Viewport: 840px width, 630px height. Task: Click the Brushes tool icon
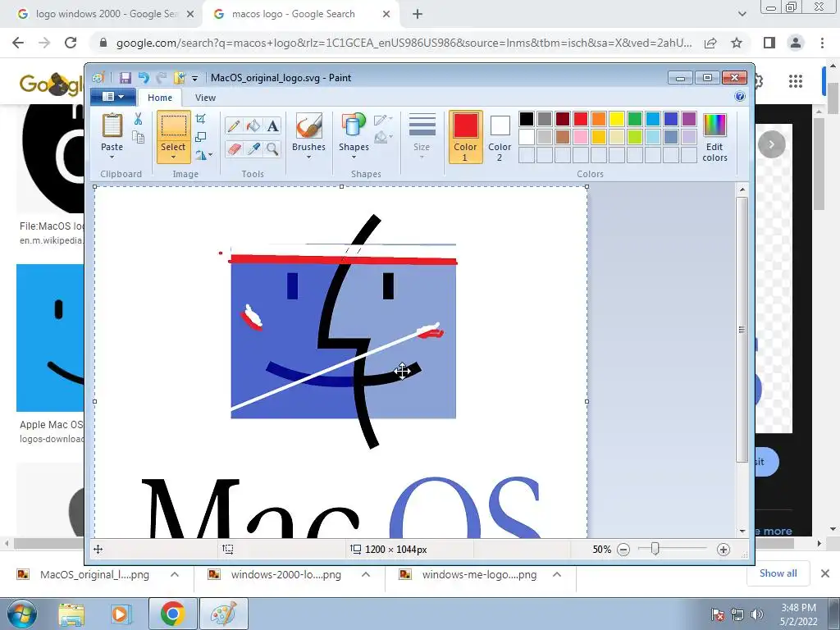pyautogui.click(x=309, y=126)
